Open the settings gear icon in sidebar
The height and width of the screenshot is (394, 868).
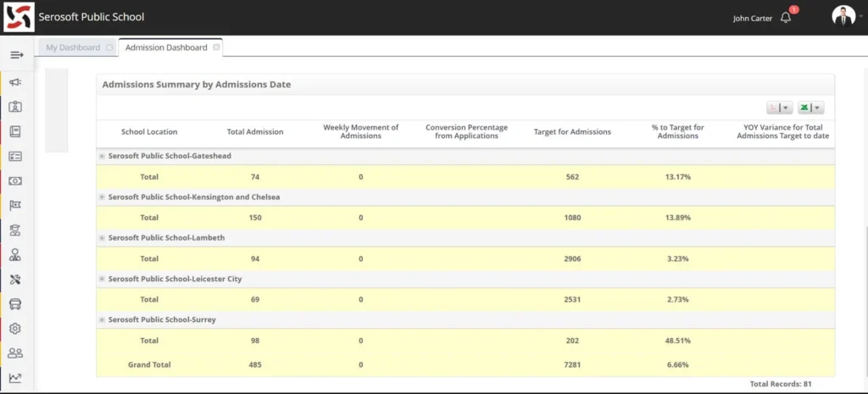[15, 329]
